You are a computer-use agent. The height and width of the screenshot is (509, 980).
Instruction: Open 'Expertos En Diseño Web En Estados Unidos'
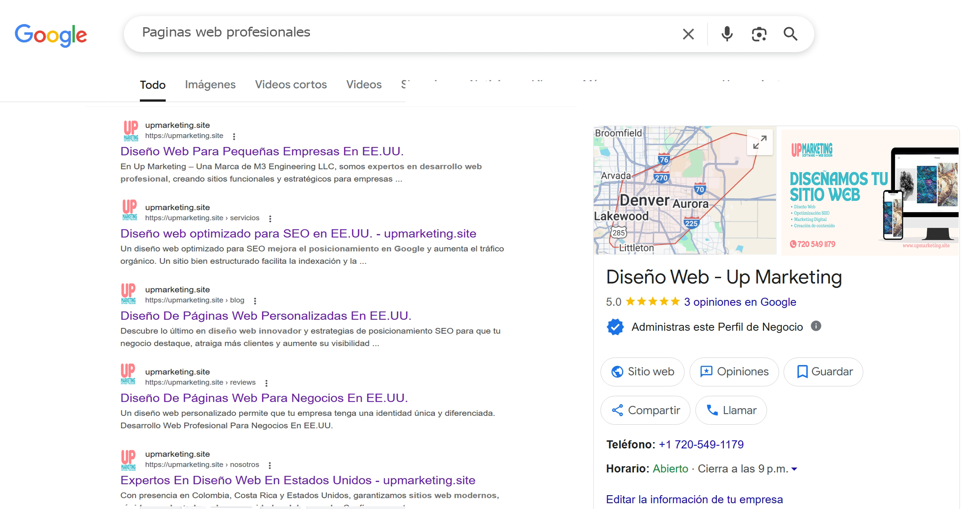(x=298, y=480)
